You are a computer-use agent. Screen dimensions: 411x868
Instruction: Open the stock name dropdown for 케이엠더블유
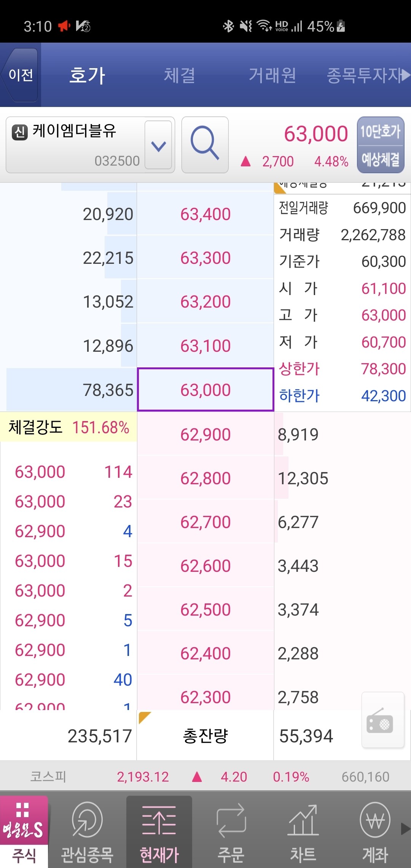point(158,145)
